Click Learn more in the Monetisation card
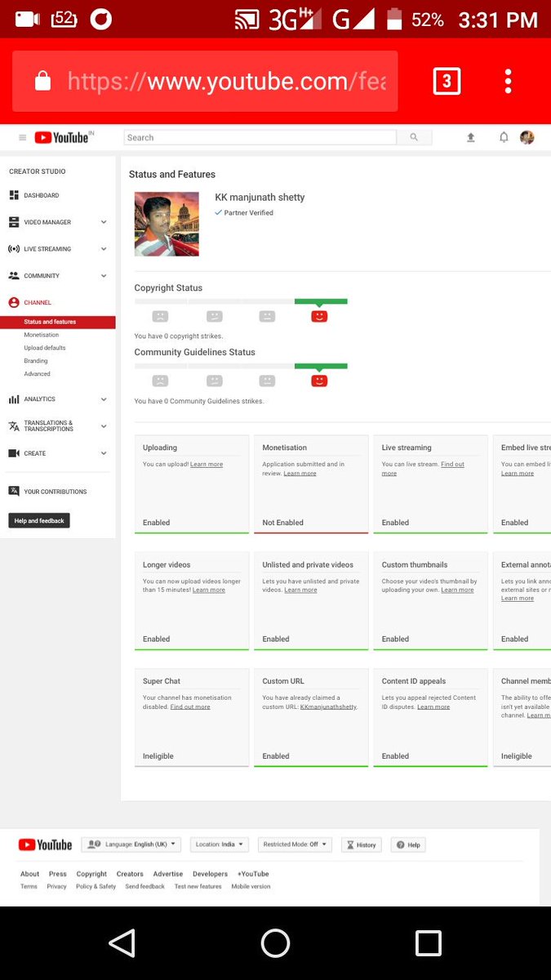Screen dimensions: 551x980 (x=300, y=474)
